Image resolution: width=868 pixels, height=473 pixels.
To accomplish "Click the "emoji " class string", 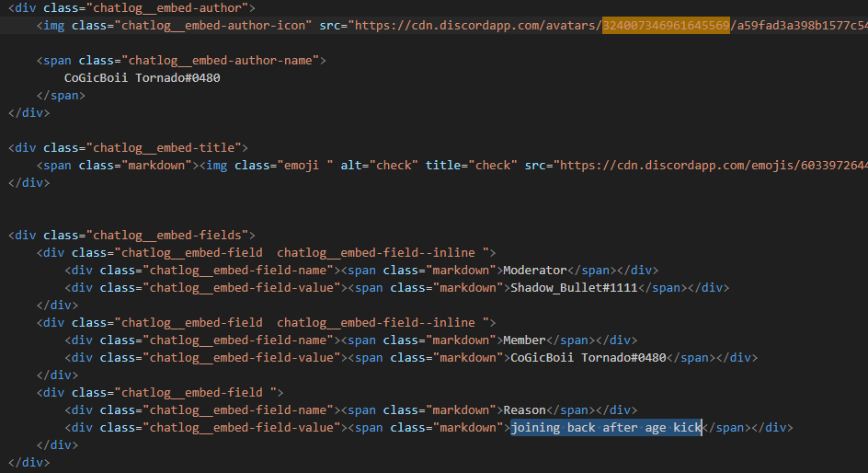I will [x=305, y=166].
